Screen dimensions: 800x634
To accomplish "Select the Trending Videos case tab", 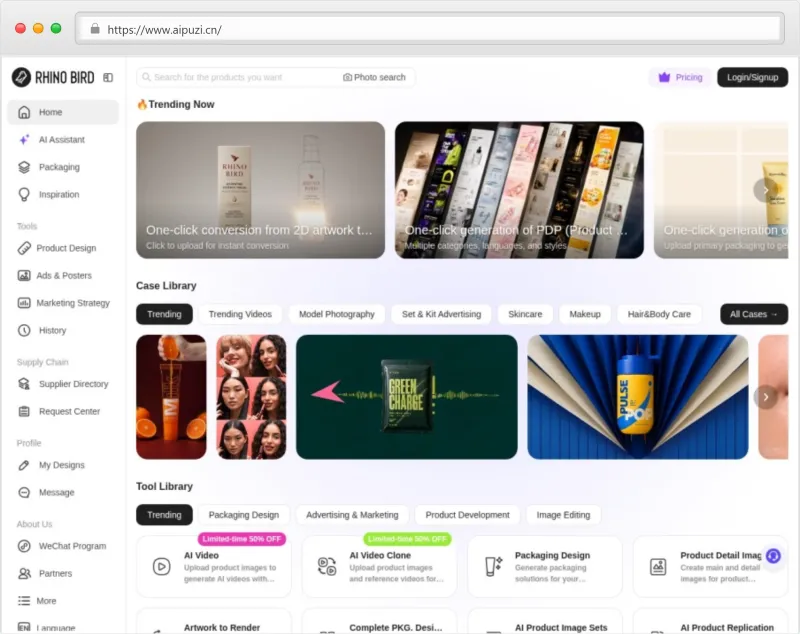I will point(240,314).
